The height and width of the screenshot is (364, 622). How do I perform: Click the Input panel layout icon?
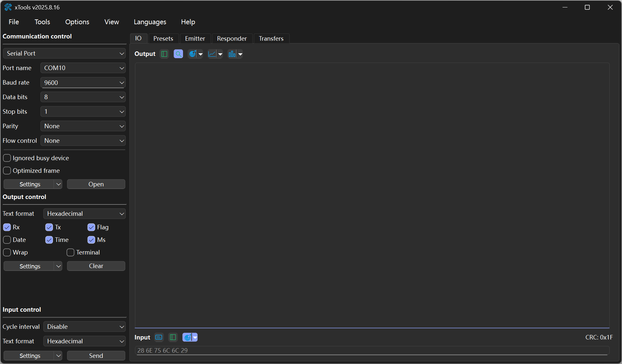point(173,338)
